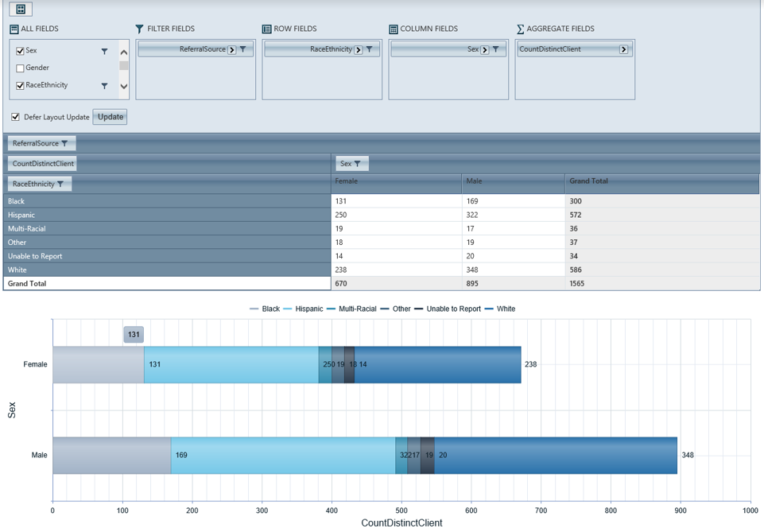The image size is (764, 532).
Task: Click cell value 322 for Hispanic Male
Action: 513,215
